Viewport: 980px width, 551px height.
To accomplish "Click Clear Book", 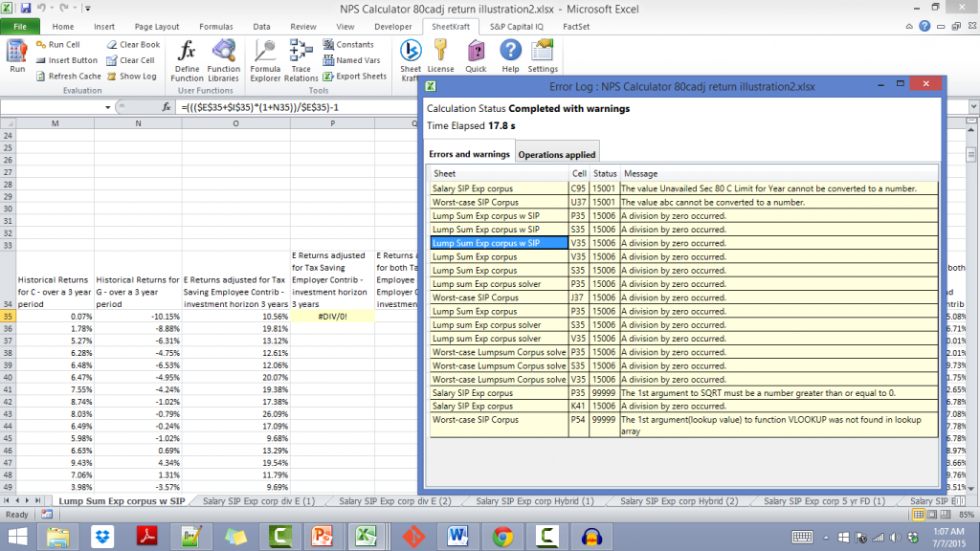I will pyautogui.click(x=133, y=44).
